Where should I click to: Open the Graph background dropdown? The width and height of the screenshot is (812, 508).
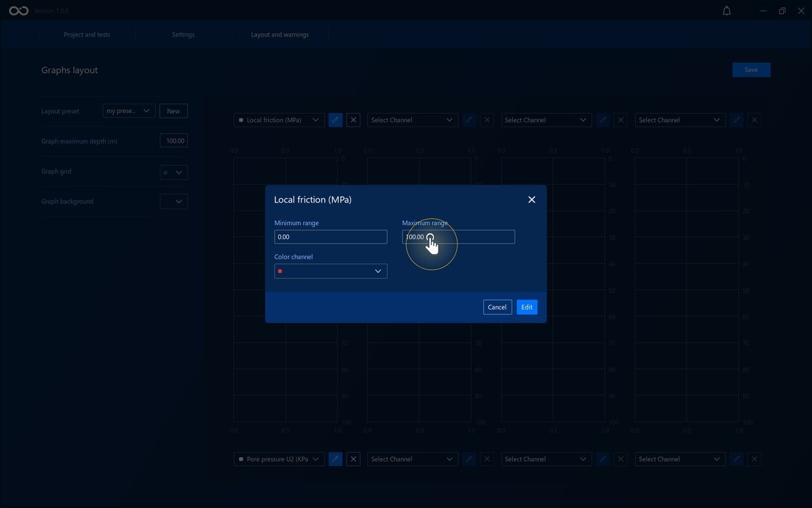tap(174, 201)
